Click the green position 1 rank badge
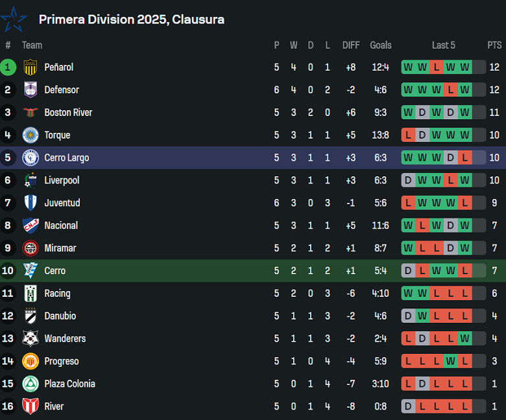506x420 pixels. coord(8,67)
